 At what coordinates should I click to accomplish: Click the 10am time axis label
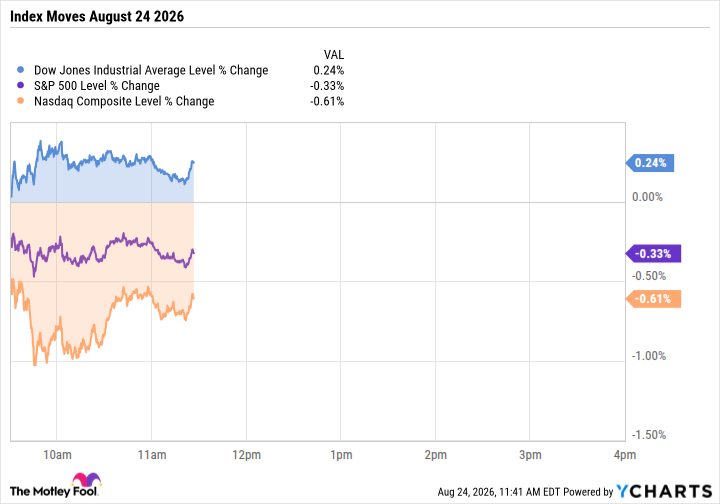pyautogui.click(x=57, y=455)
